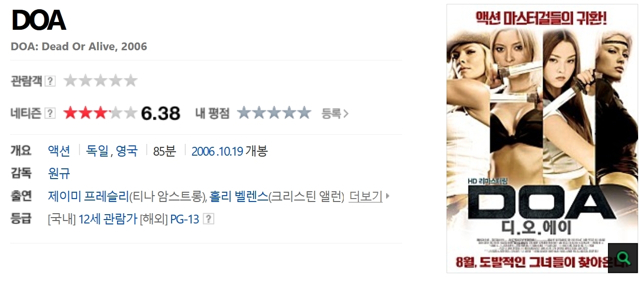This screenshot has height=282, width=644.
Task: Open the 2006 release year link
Action: tap(203, 151)
